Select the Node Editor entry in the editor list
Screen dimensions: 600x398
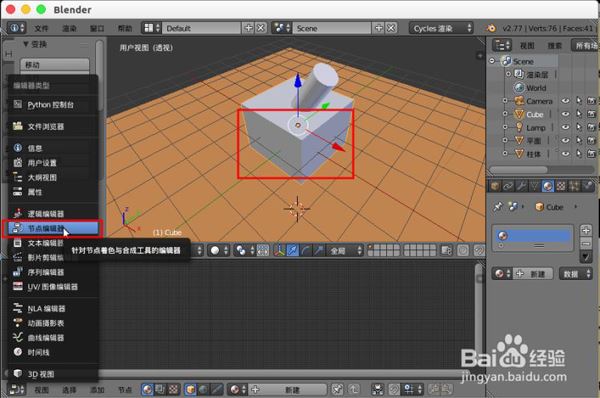(x=53, y=228)
